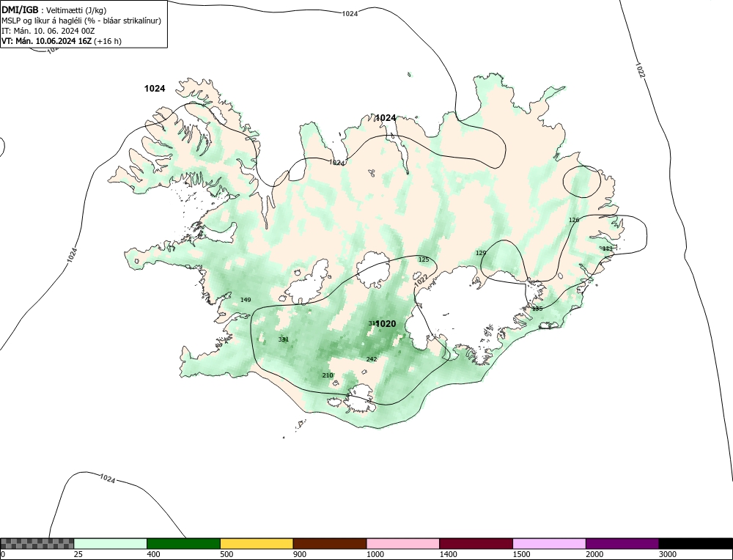Click the yellow 500-900 legend swatch

[x=257, y=544]
